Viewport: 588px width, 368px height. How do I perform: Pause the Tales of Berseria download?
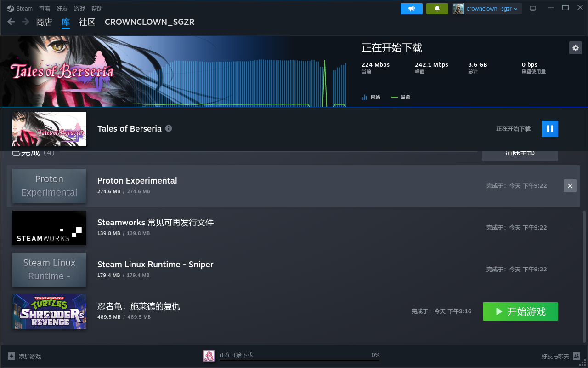[x=550, y=129]
